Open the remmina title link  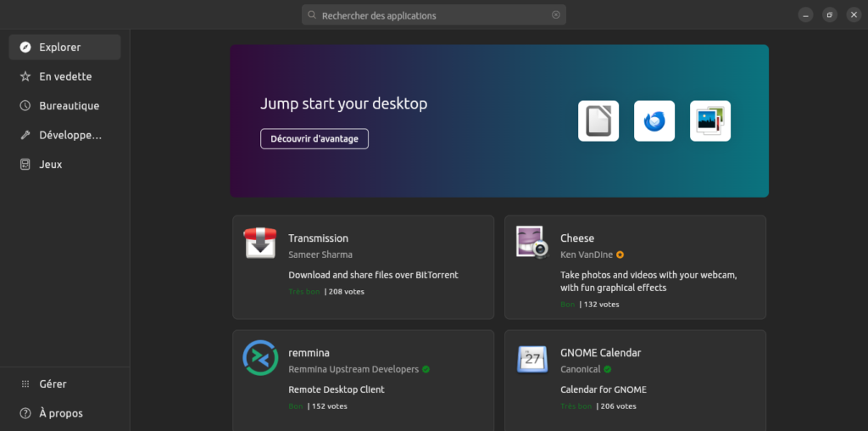pos(309,353)
